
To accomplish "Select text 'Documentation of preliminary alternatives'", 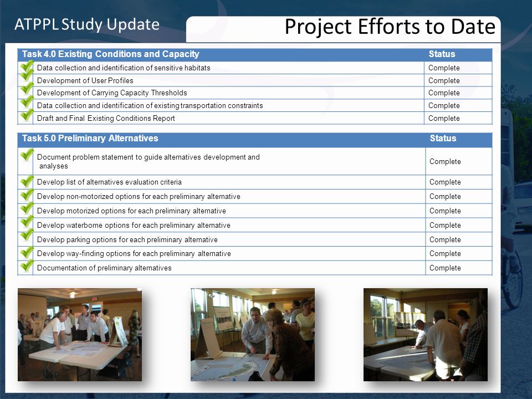I will (x=104, y=268).
